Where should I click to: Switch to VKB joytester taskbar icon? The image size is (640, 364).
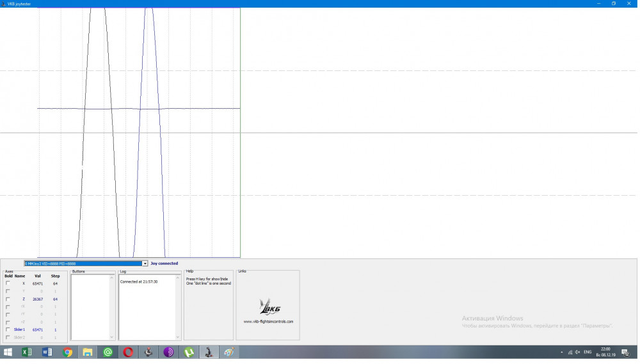[x=209, y=352]
